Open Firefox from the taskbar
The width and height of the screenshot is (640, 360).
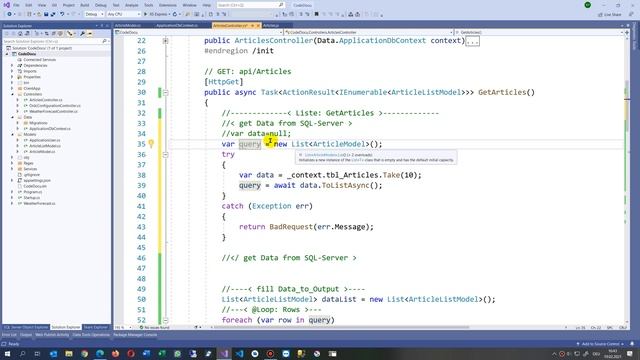click(x=116, y=353)
